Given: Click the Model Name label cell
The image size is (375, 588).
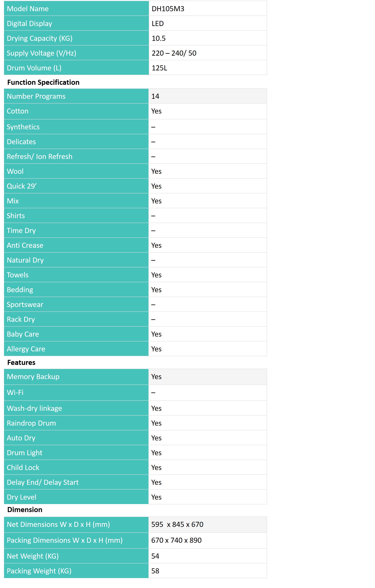Looking at the screenshot, I should [76, 8].
